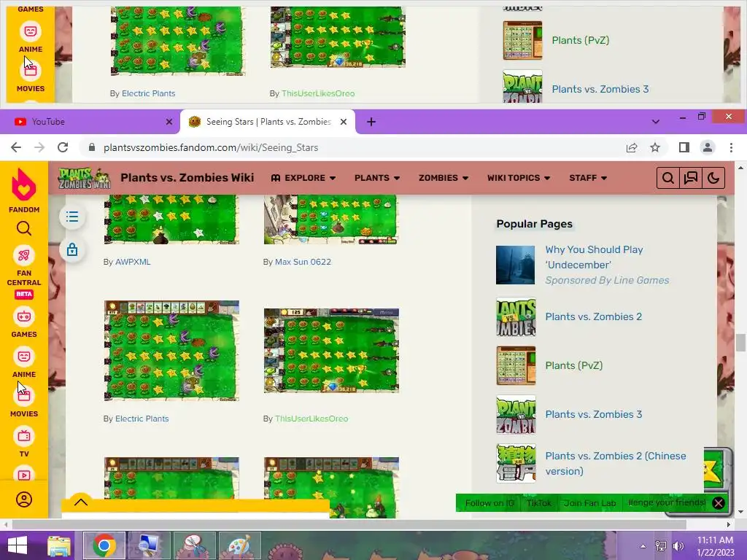This screenshot has width=747, height=560.
Task: Select the Seeing Stars wiki tab
Action: [x=268, y=122]
